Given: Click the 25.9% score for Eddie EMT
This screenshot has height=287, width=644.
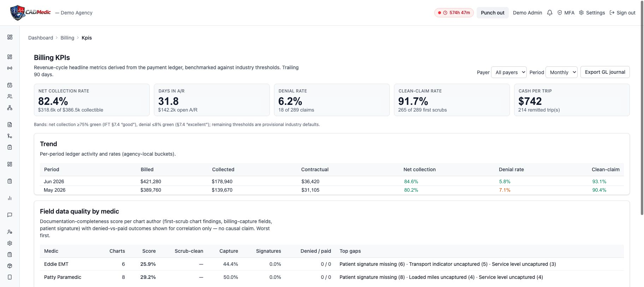Looking at the screenshot, I should pos(148,264).
